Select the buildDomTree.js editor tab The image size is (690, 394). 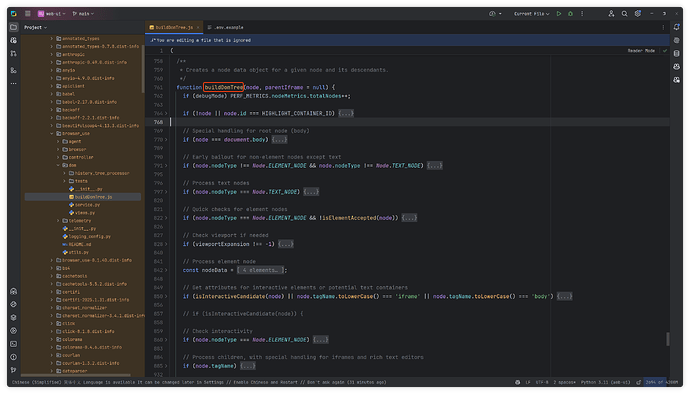(x=174, y=27)
